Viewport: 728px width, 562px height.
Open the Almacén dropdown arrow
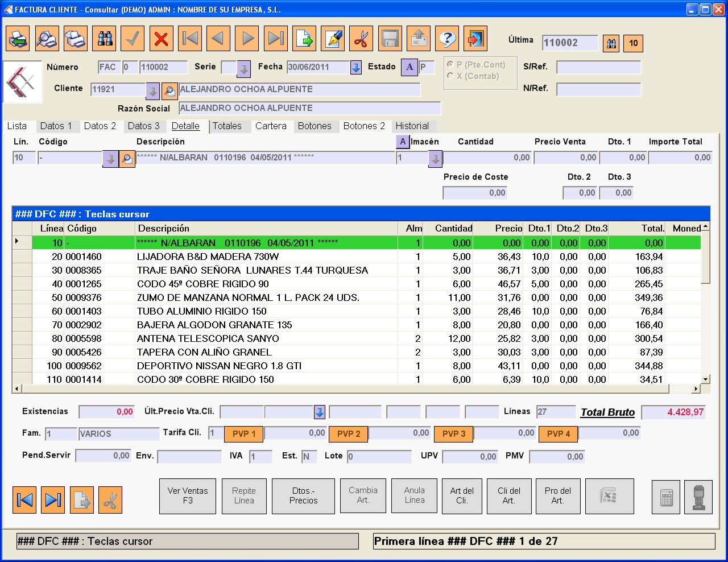[x=435, y=159]
